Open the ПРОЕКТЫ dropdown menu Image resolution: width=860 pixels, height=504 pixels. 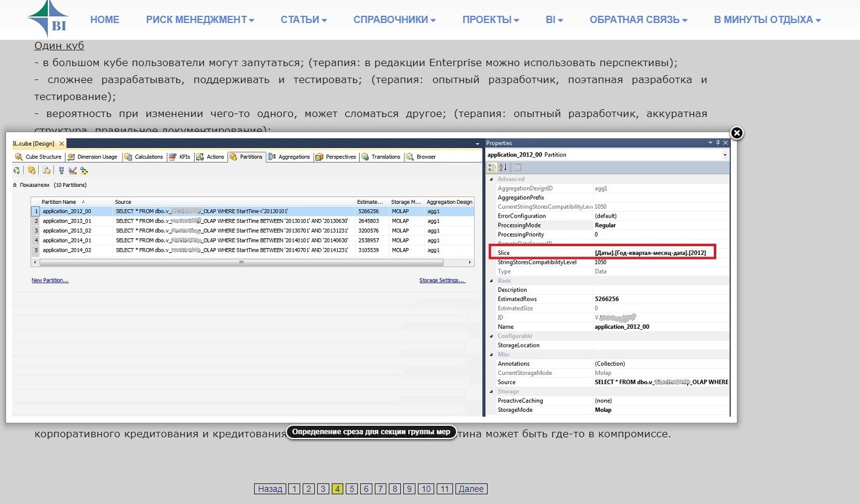tap(491, 19)
